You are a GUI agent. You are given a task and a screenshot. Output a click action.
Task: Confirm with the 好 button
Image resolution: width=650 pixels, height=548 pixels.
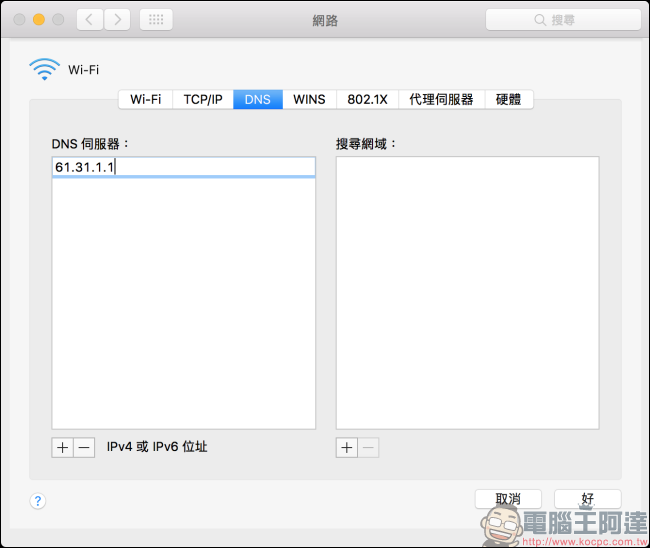[588, 499]
